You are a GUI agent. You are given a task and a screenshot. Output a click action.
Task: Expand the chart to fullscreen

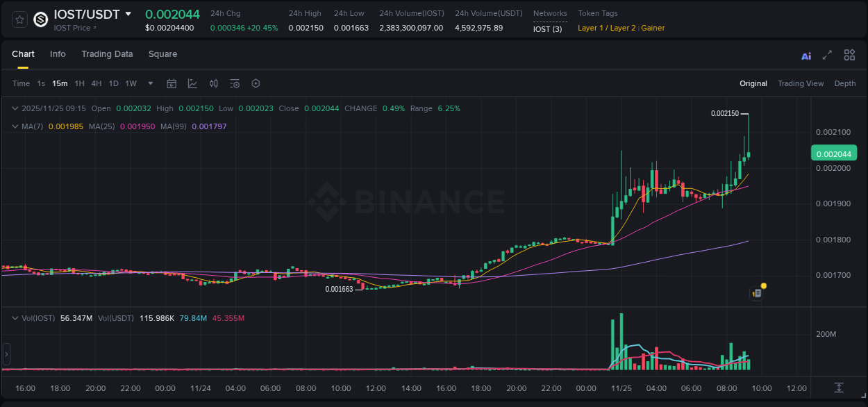coord(828,55)
